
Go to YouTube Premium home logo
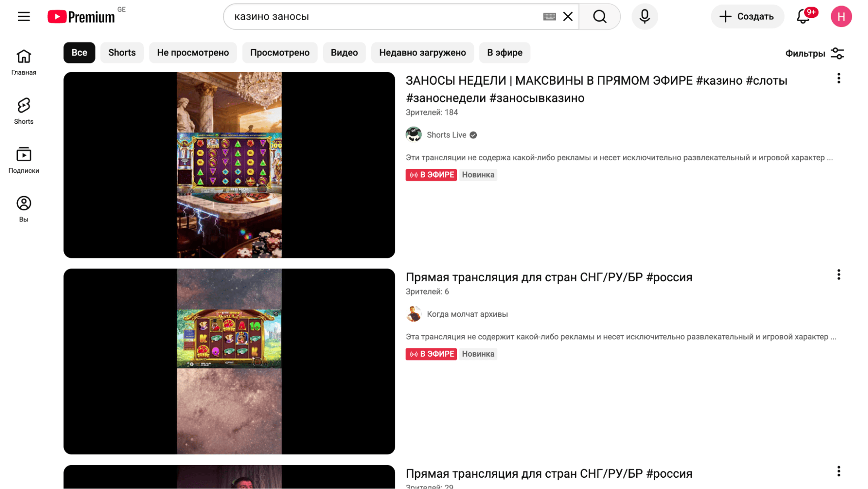coord(81,16)
